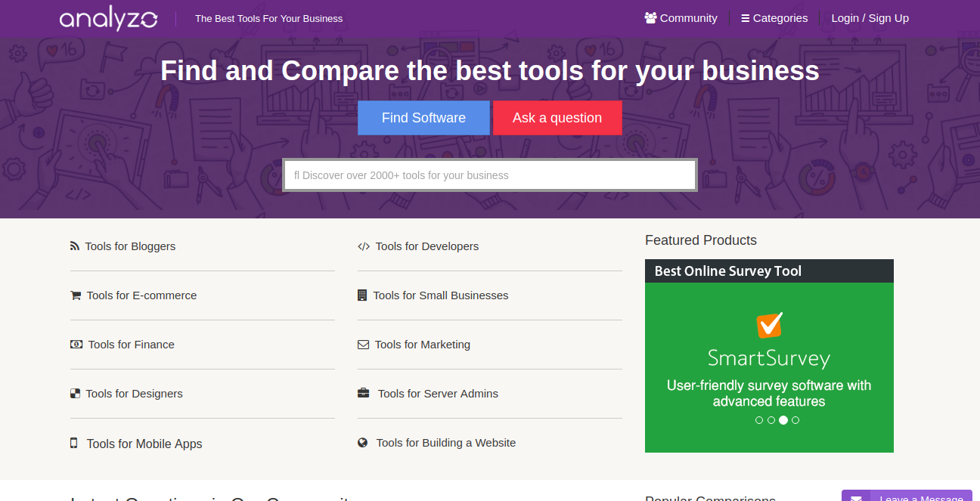Click the SmartSurvey checkmark logo
This screenshot has width=980, height=501.
tap(770, 325)
